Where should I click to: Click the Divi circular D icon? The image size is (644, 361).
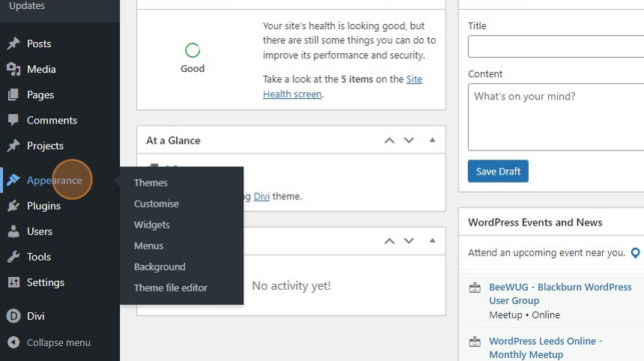[x=13, y=316]
